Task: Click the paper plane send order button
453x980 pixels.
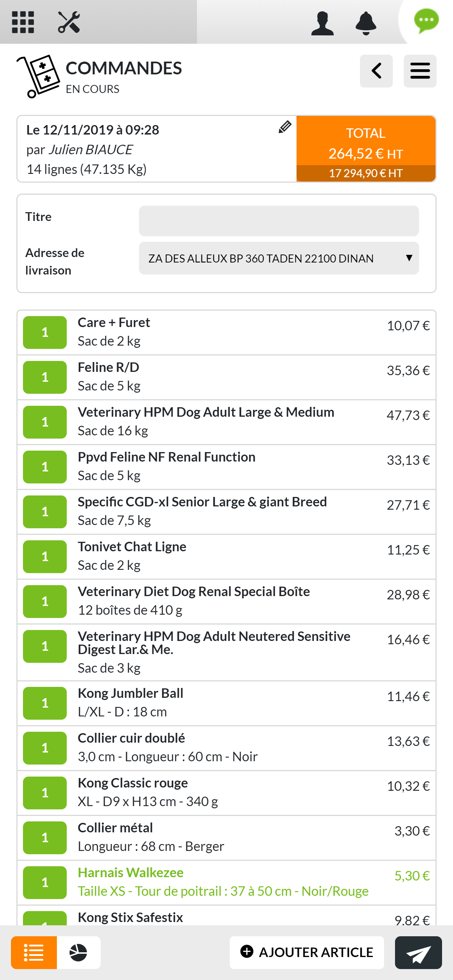Action: [x=418, y=952]
